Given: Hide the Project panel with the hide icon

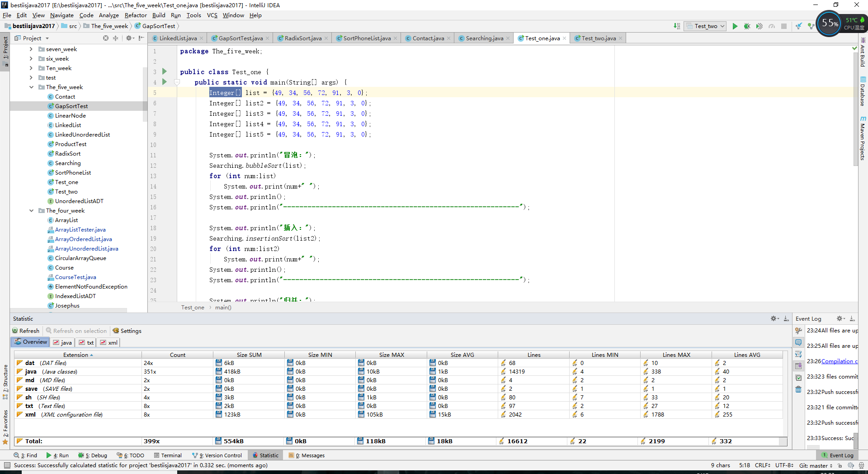Looking at the screenshot, I should [x=142, y=38].
